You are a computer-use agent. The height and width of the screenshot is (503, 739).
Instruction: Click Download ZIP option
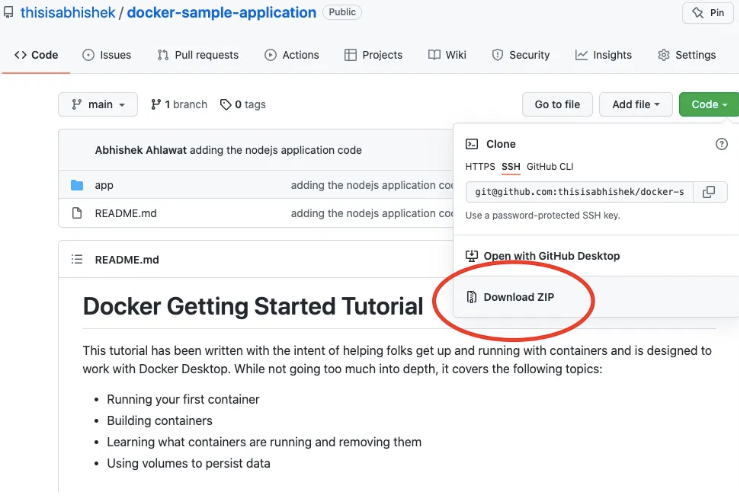tap(518, 297)
